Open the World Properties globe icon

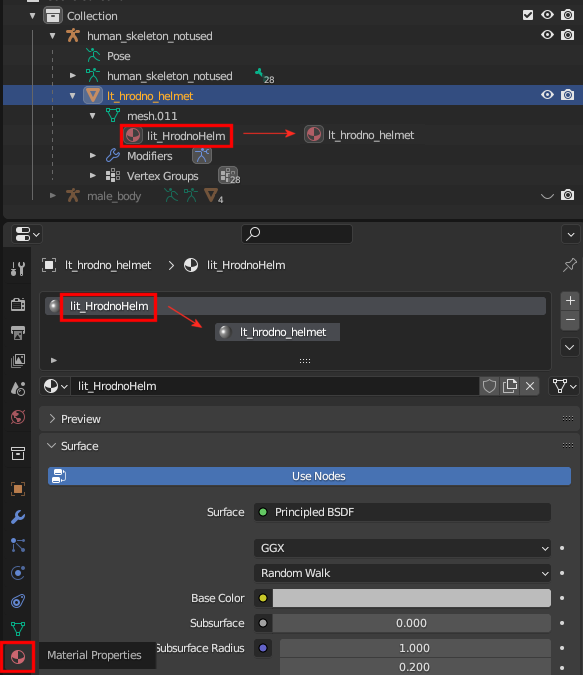pyautogui.click(x=18, y=417)
